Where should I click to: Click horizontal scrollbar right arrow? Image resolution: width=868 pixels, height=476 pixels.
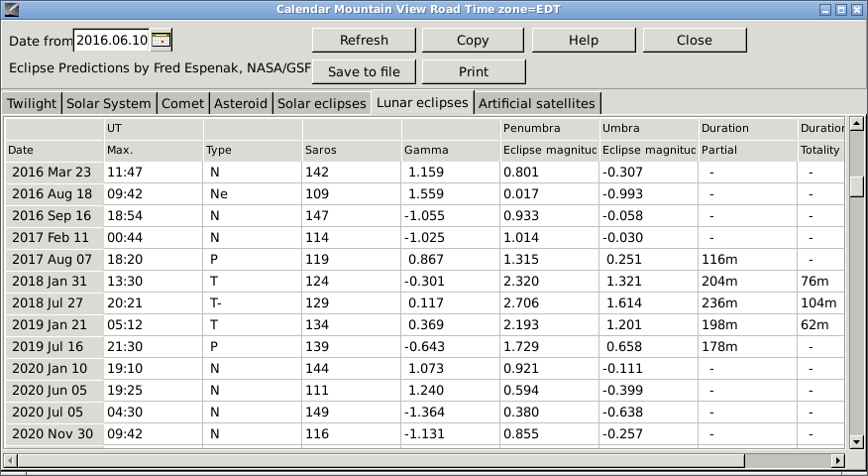(838, 460)
